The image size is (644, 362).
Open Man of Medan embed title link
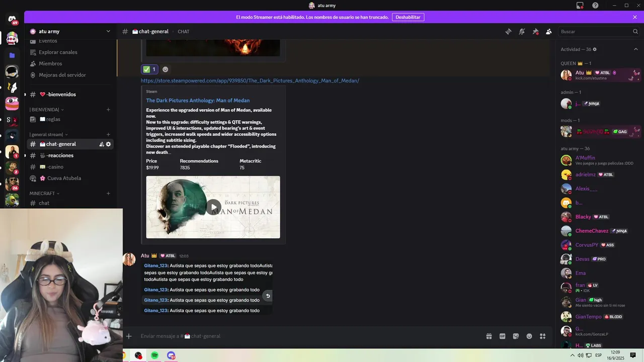click(x=198, y=101)
